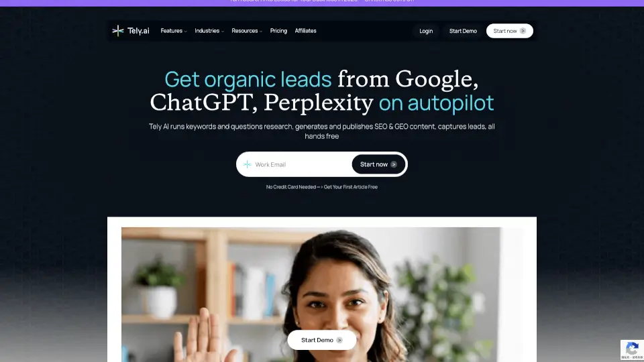Click the star icon in email field

(247, 164)
